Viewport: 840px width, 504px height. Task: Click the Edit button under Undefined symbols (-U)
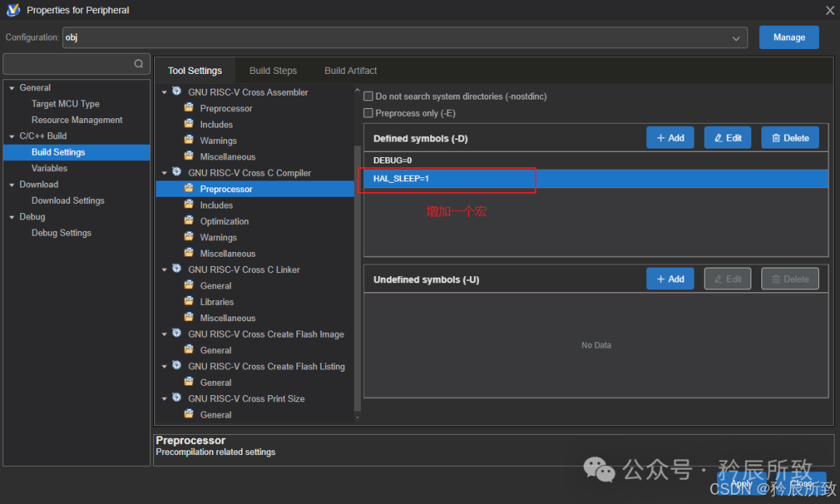point(727,279)
